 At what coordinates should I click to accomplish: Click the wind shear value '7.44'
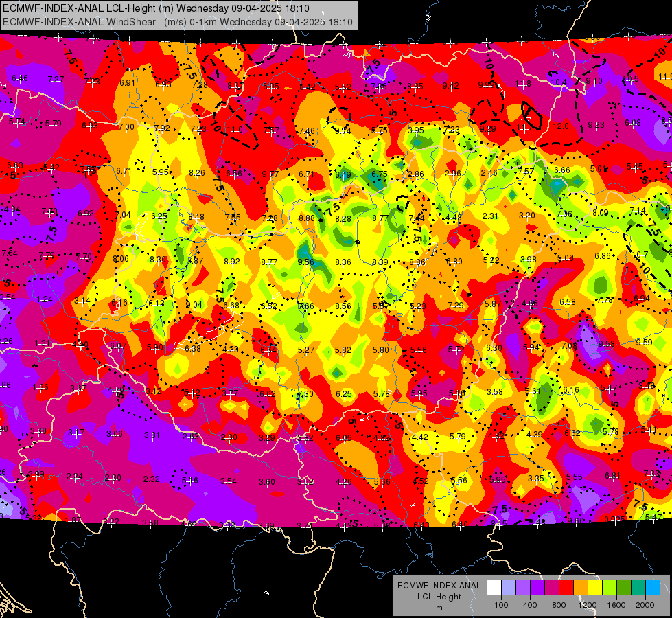tap(416, 218)
